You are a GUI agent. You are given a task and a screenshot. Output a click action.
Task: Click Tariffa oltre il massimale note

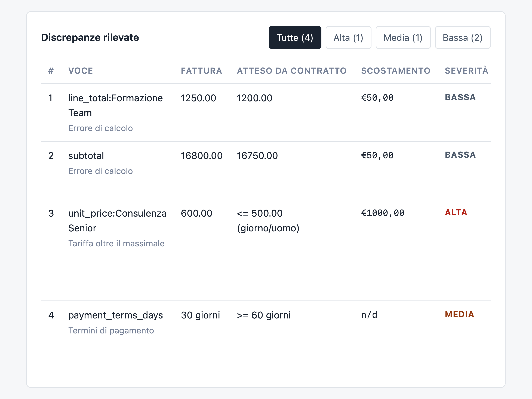(x=116, y=243)
